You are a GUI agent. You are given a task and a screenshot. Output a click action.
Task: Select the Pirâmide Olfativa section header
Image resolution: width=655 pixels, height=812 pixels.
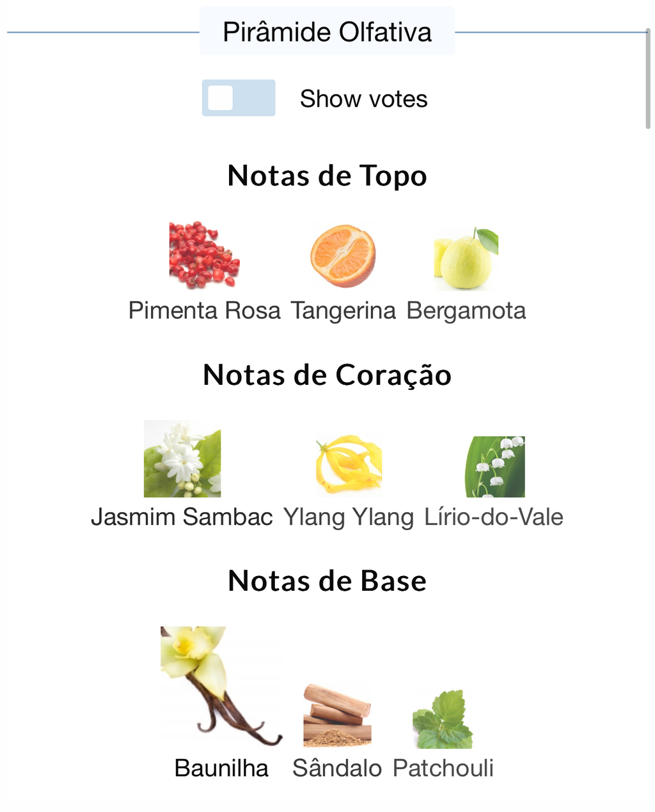pos(327,31)
